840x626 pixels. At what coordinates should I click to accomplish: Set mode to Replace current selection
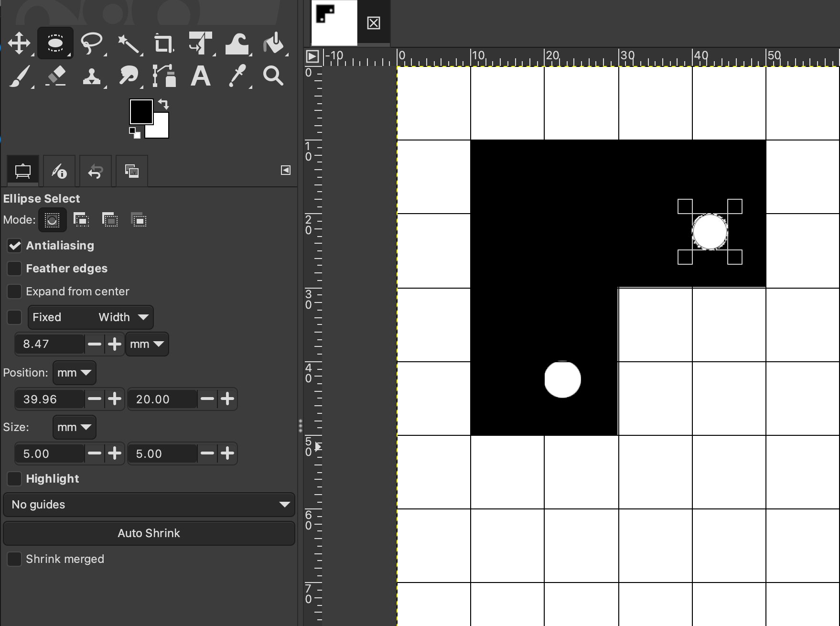(52, 220)
